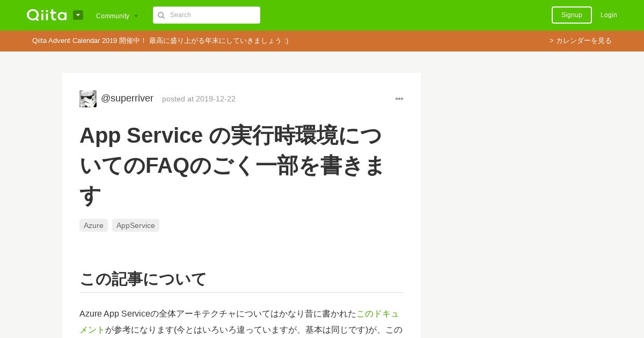This screenshot has height=338, width=644.
Task: Click the search magnifier icon
Action: coord(161,15)
